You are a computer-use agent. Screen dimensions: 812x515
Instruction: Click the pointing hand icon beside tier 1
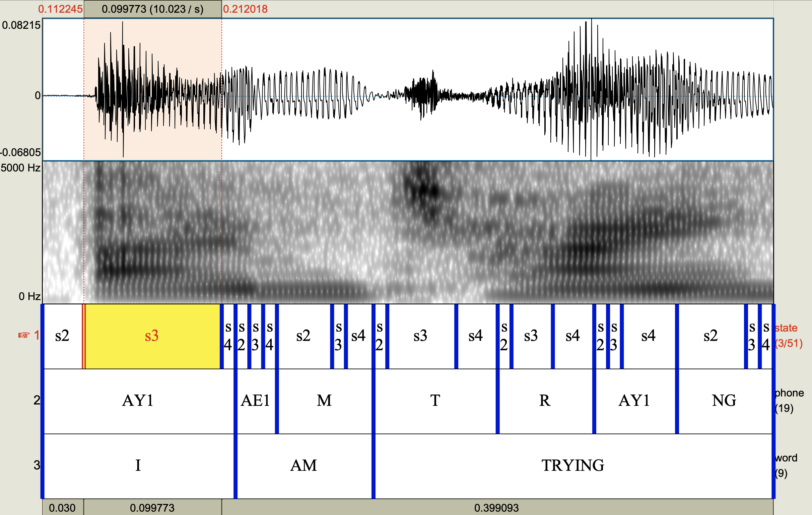[24, 335]
